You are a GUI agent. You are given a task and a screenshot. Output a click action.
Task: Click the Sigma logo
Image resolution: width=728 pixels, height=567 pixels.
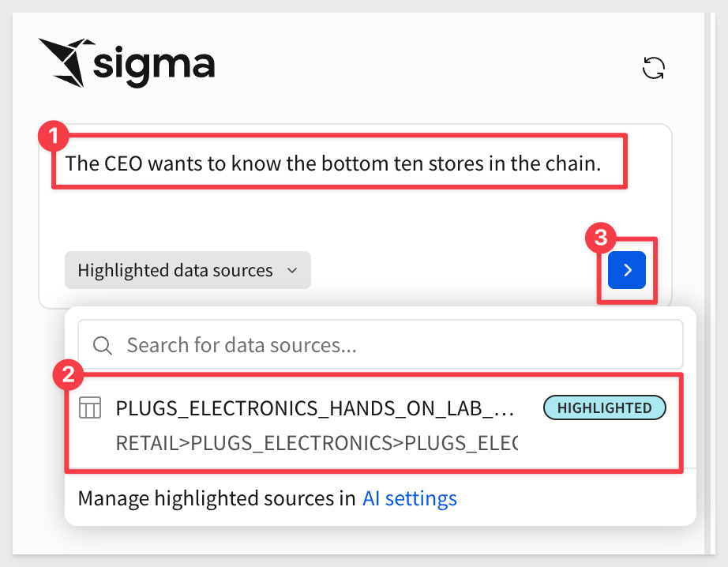click(126, 63)
